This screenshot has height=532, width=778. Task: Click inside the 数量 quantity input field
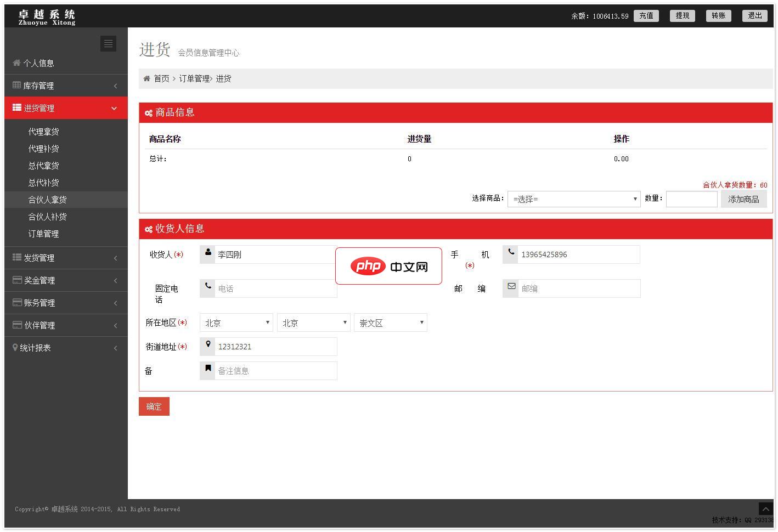click(691, 199)
